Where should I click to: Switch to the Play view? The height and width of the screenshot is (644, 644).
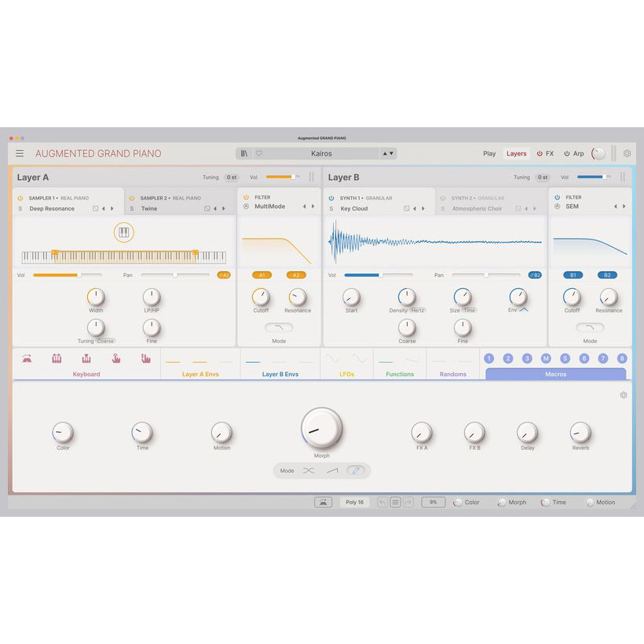(x=489, y=154)
